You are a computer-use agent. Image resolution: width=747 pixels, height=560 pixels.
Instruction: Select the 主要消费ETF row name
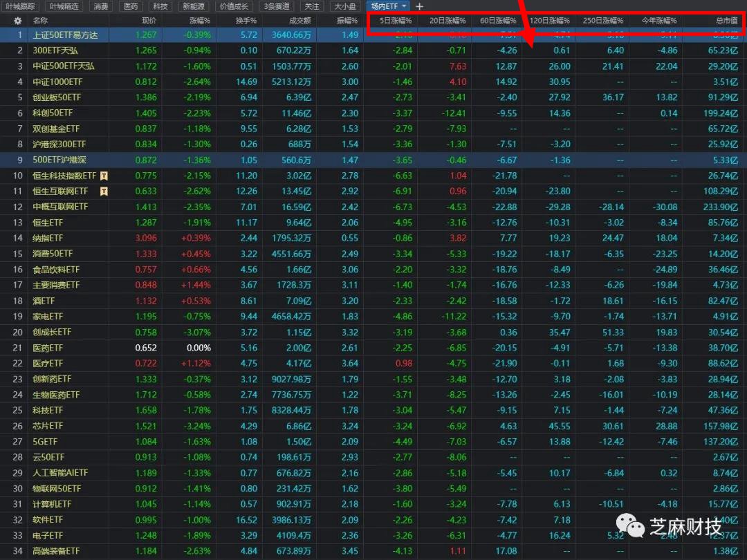(x=56, y=286)
